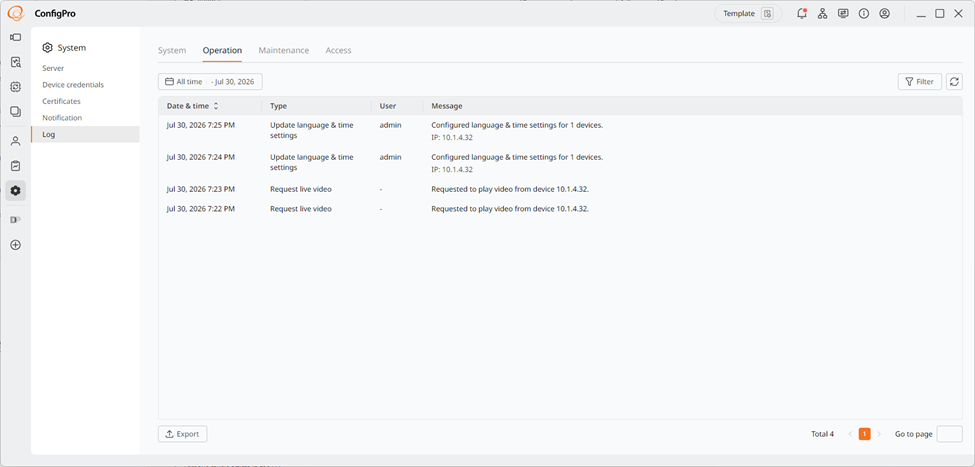Open the stacked copy sidebar icon

16,112
